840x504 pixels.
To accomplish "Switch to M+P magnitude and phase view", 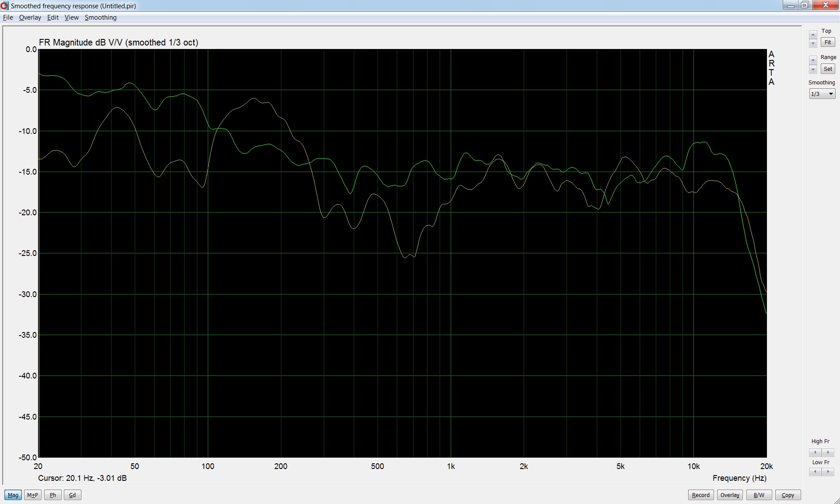I will [x=33, y=495].
